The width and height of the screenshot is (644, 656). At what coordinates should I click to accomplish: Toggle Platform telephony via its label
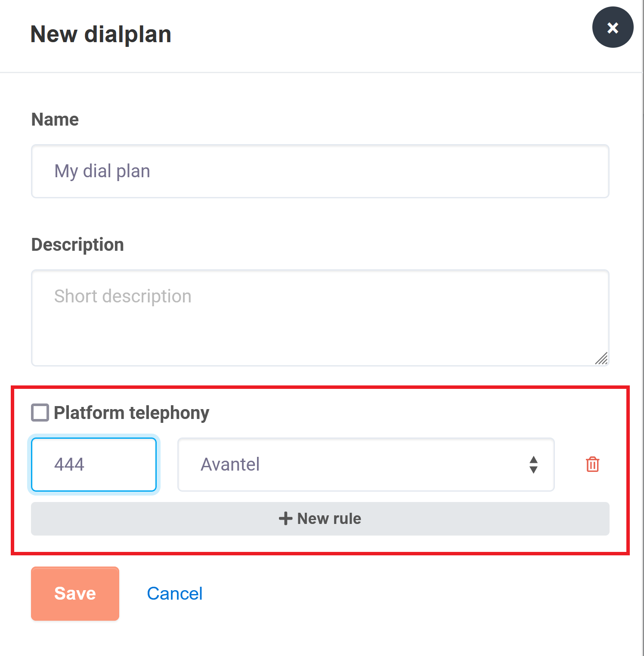coord(131,413)
